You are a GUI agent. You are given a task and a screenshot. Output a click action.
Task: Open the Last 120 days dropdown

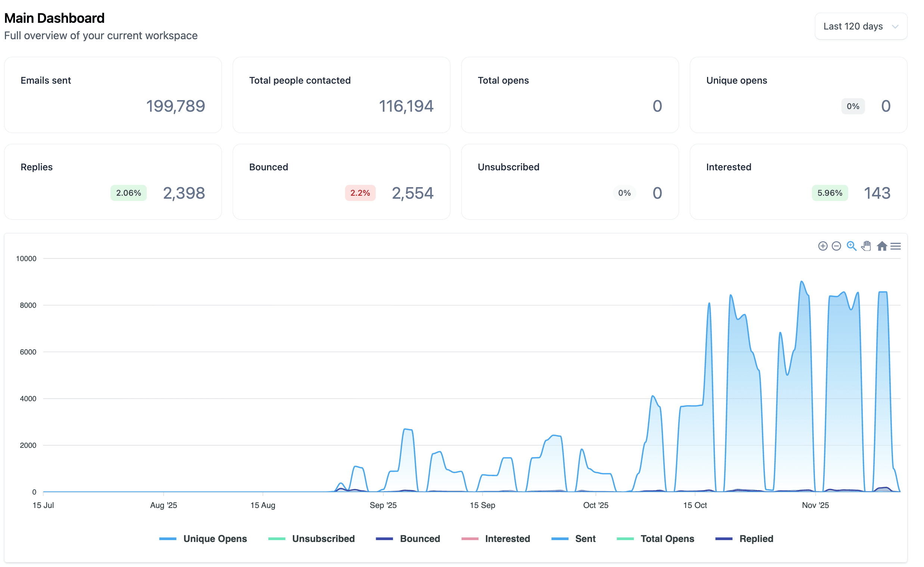click(861, 26)
